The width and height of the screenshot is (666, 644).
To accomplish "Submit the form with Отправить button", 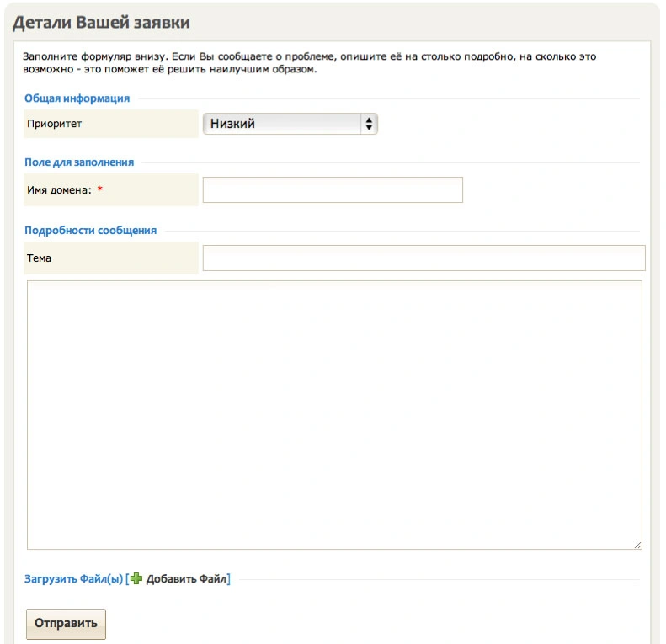I will coord(66,624).
